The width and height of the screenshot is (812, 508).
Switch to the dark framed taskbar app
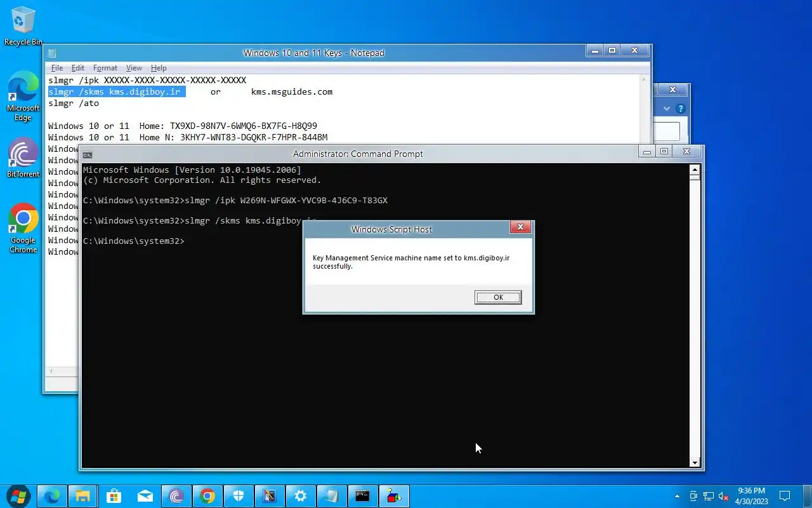270,496
